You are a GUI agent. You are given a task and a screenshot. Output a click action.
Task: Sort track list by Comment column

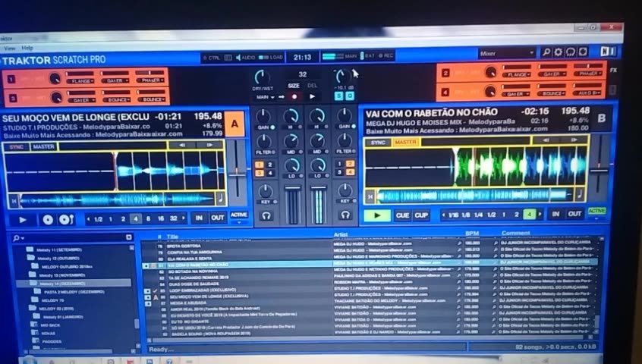[515, 233]
